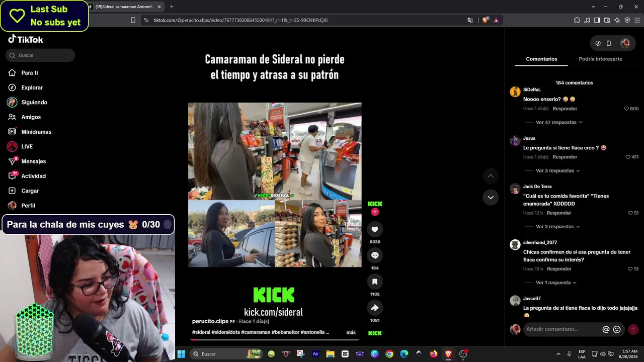
Task: Bookmark this page in the address bar
Action: coord(133,20)
